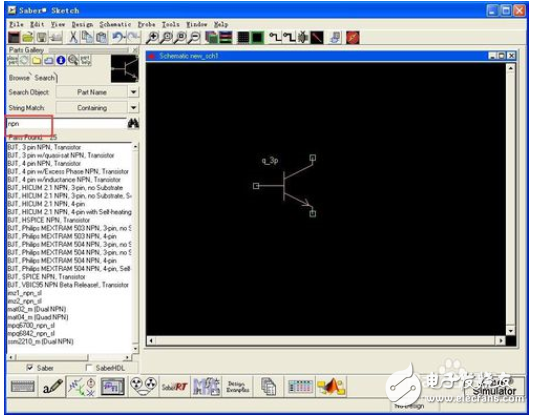Screen dimensions: 533x415
Task: Click the stacked documents icon in bottom bar
Action: pyautogui.click(x=269, y=387)
